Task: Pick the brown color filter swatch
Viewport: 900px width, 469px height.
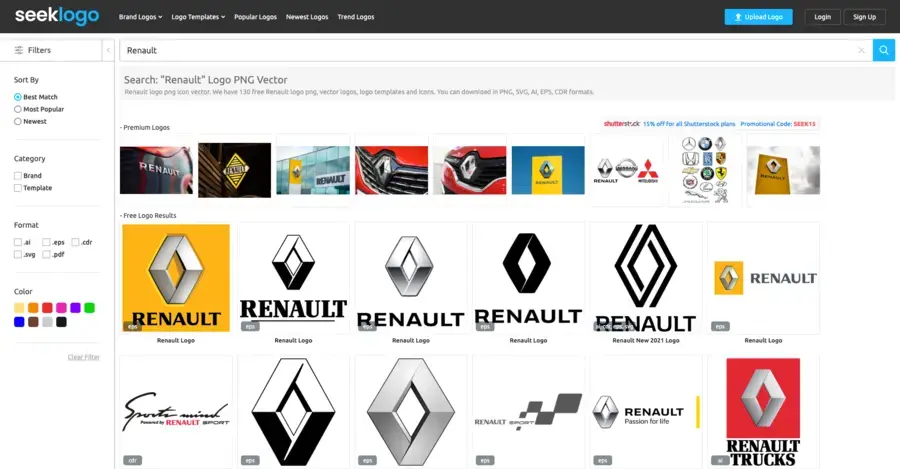Action: [33, 322]
